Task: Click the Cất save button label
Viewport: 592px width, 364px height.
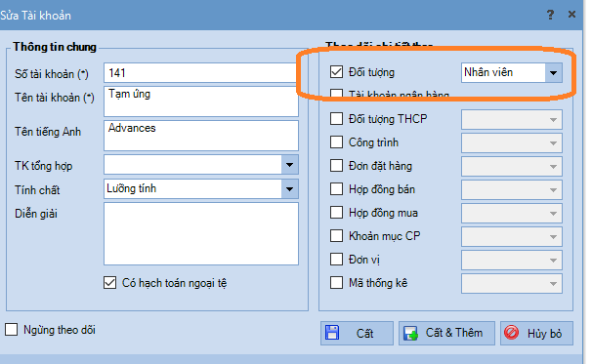Action: coord(364,334)
